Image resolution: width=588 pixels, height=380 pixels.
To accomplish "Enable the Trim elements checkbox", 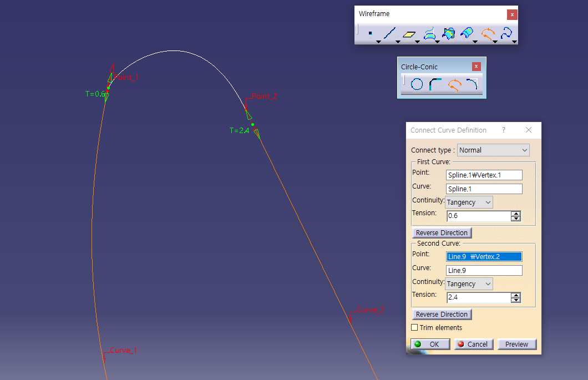I will click(414, 327).
